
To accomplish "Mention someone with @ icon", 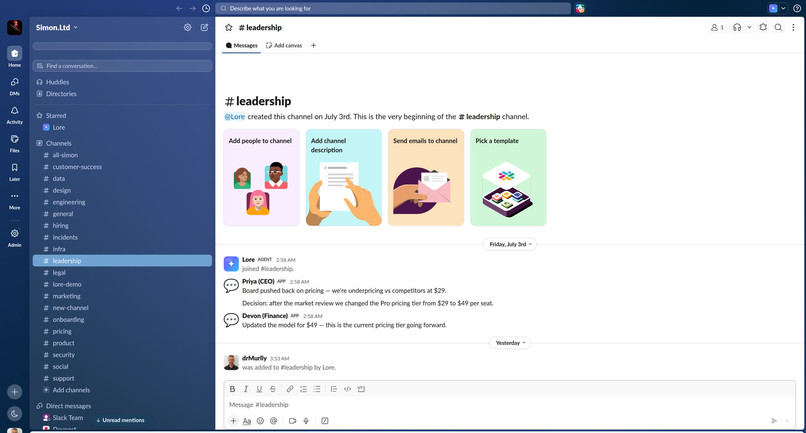I will 273,421.
